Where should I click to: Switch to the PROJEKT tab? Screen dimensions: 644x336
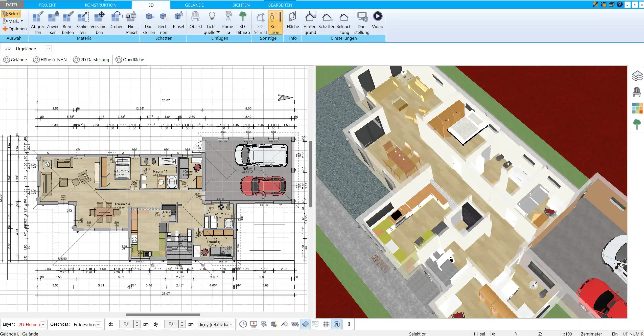(47, 5)
